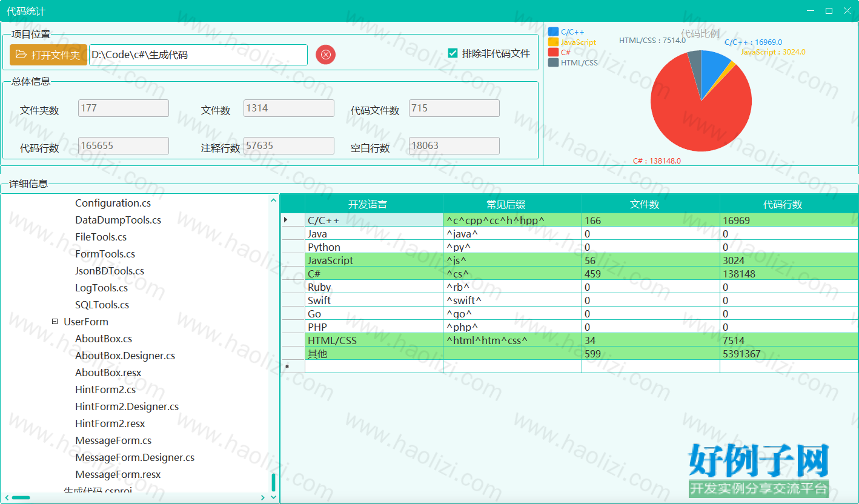
Task: Click the 文件数 value field 1314
Action: [289, 108]
